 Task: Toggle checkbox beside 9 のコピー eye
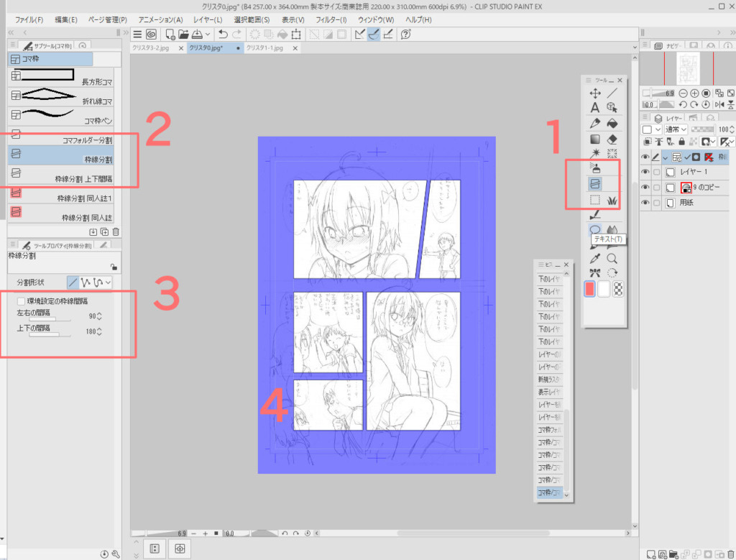click(x=657, y=188)
